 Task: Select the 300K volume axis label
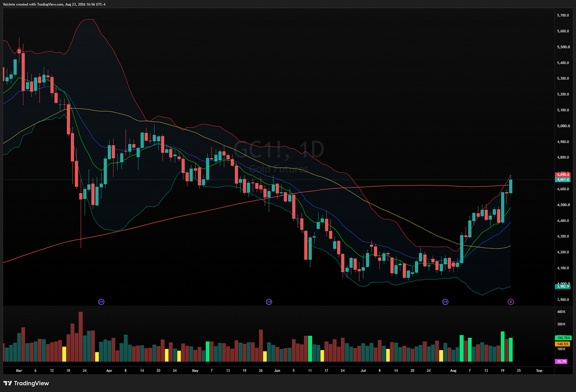point(561,324)
